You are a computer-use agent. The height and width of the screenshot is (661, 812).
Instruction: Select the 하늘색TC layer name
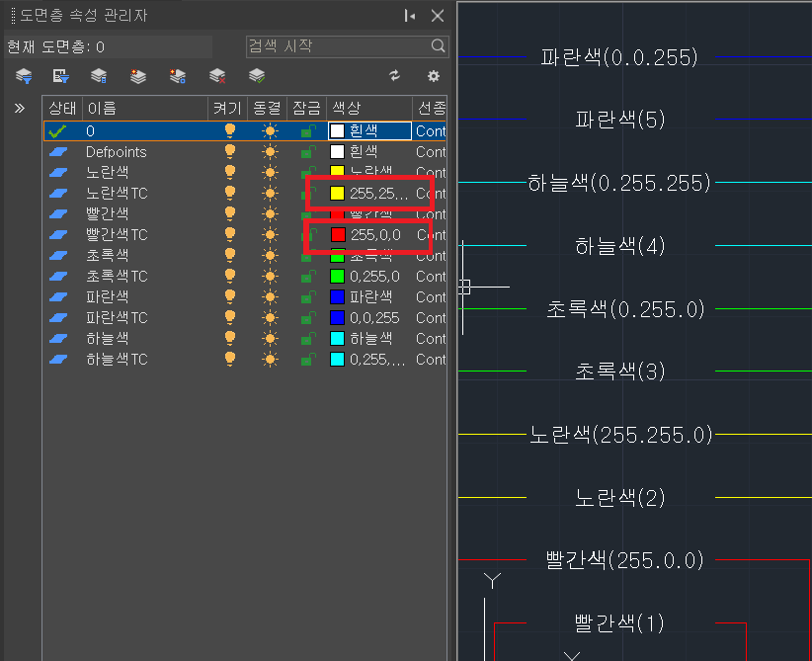coord(117,359)
